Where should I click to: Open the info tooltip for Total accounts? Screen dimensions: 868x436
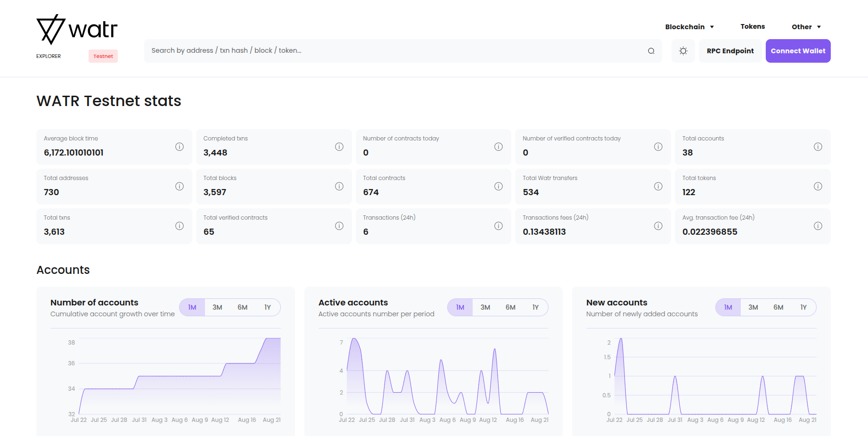[x=818, y=147]
